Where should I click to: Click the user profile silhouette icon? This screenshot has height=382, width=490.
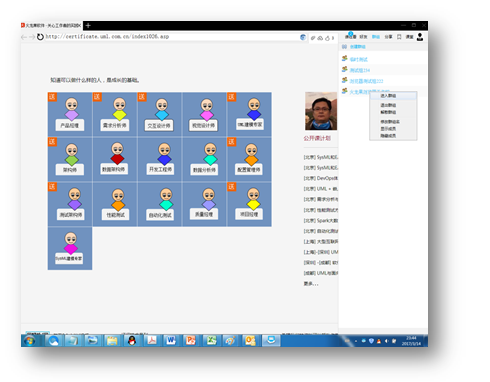(x=420, y=37)
